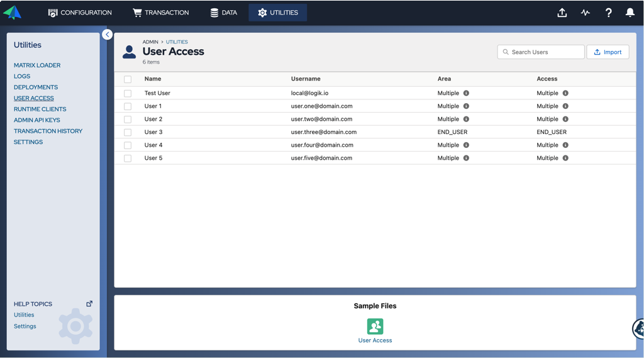Show Area info for Test User
Viewport: 644px width, 358px height.
coord(466,93)
